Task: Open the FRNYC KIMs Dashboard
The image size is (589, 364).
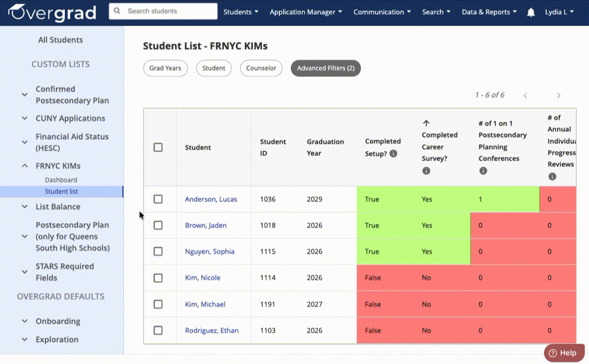Action: tap(61, 180)
